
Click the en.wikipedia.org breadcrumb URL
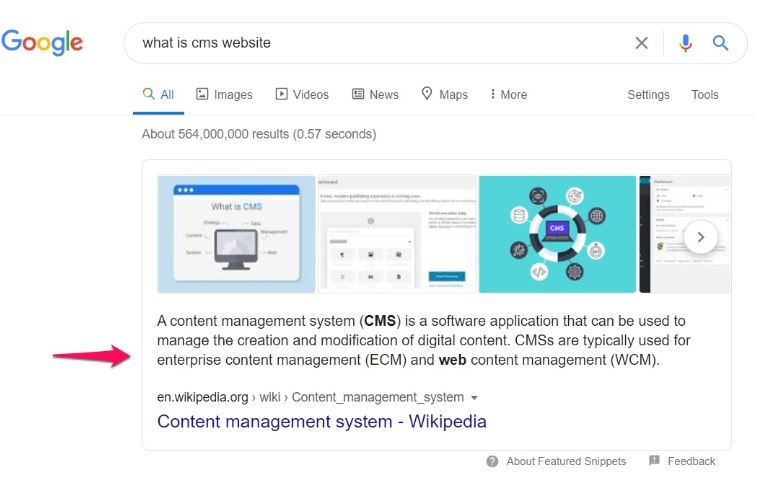click(310, 397)
